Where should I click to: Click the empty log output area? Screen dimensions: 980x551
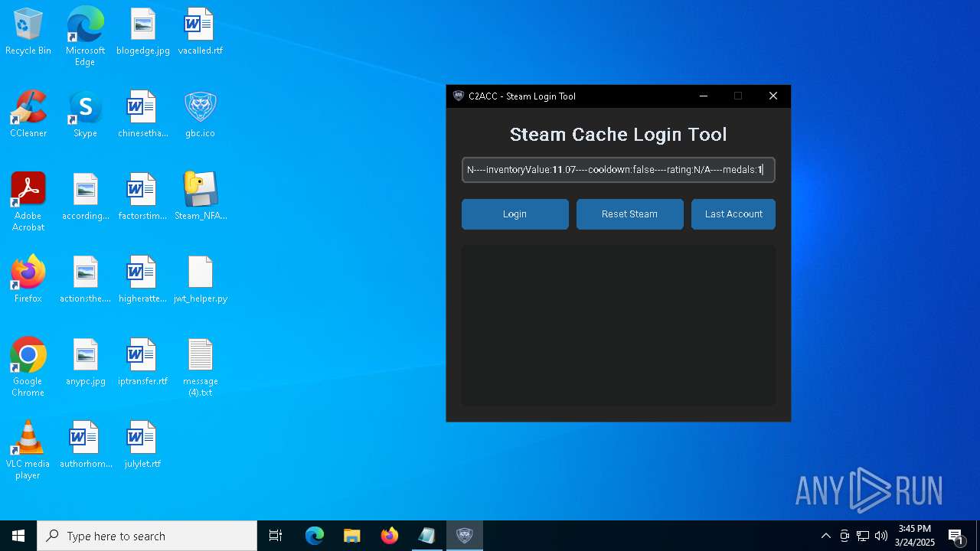tap(619, 325)
